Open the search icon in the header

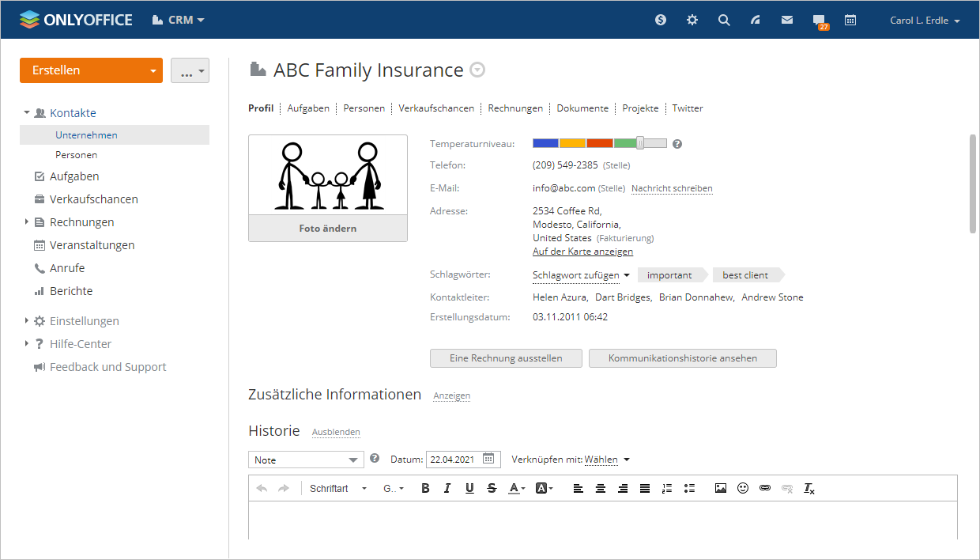pyautogui.click(x=724, y=21)
